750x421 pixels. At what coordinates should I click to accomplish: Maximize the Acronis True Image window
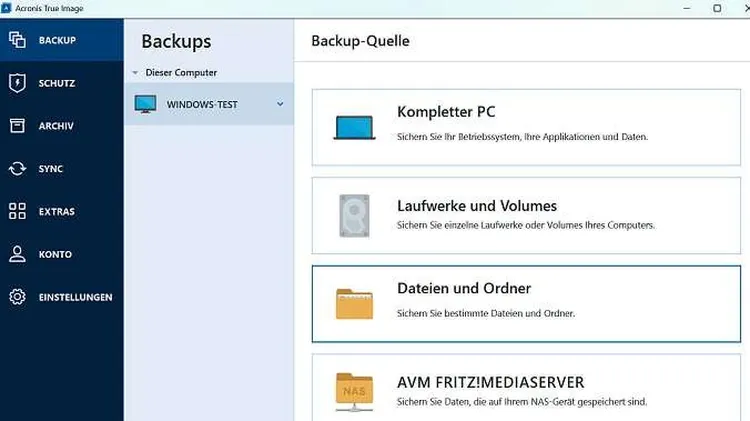pos(717,8)
